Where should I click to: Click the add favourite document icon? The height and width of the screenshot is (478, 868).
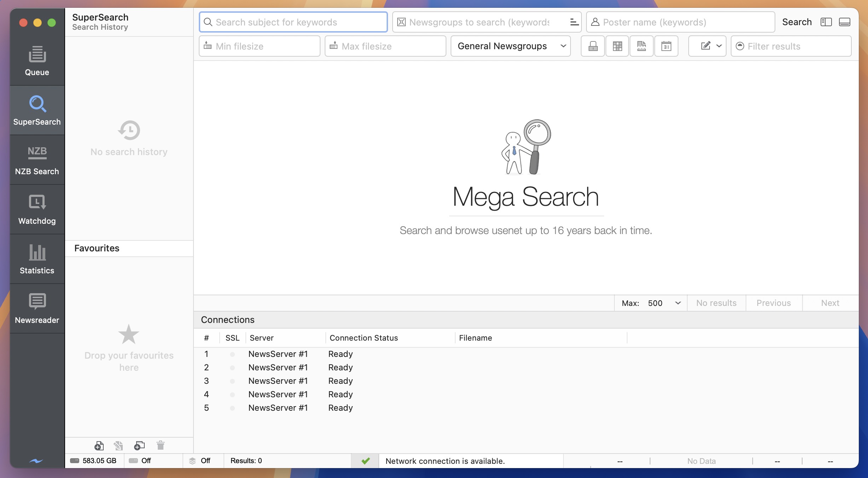(x=99, y=446)
